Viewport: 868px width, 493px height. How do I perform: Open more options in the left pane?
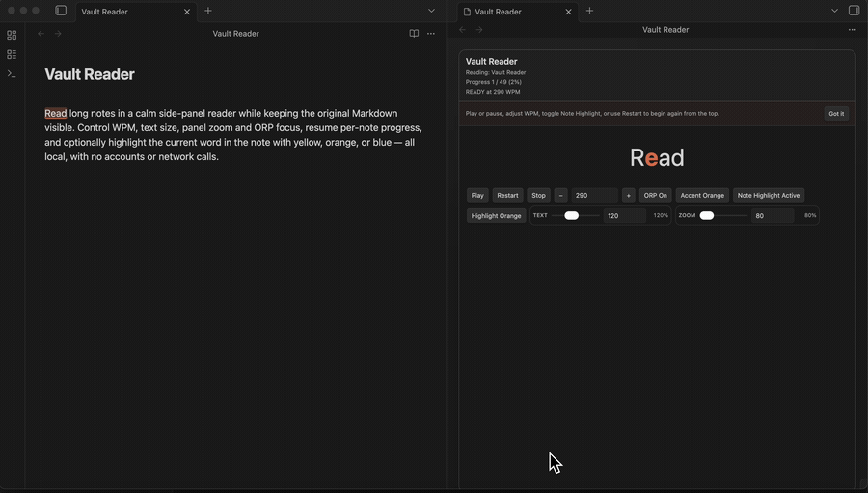pos(431,34)
